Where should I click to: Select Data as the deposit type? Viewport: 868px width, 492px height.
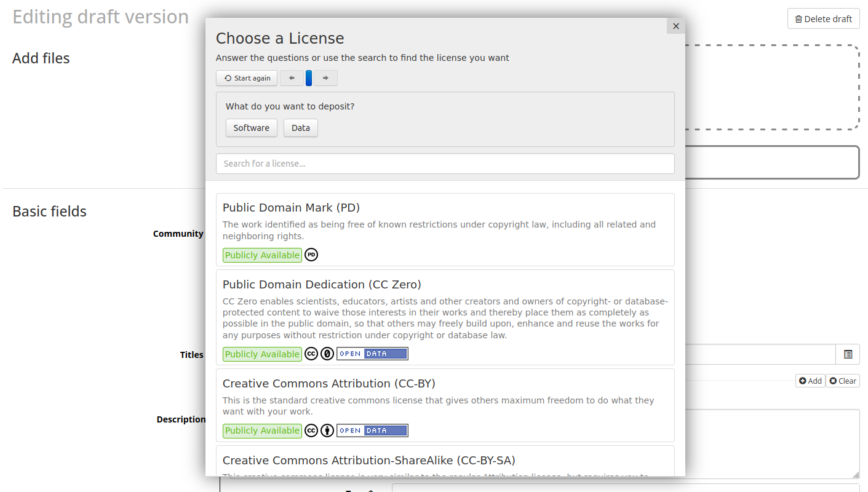(300, 128)
